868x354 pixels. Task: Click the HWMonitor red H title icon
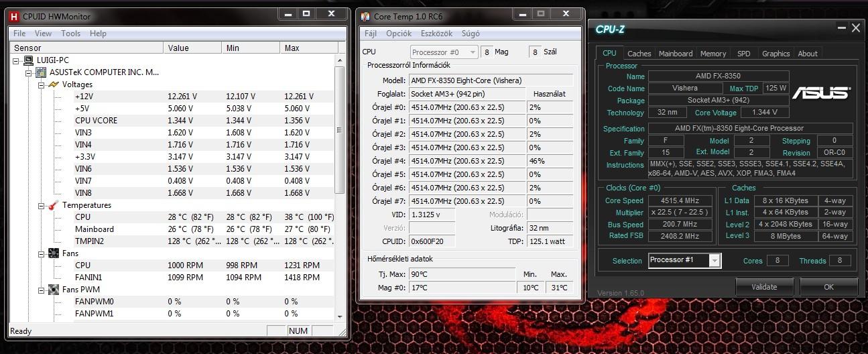[x=14, y=16]
